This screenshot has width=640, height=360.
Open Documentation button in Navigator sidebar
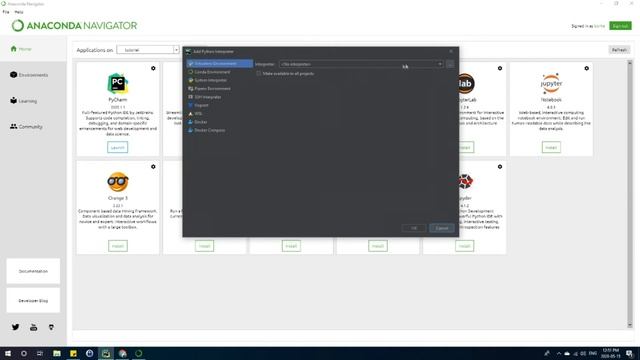(x=33, y=271)
